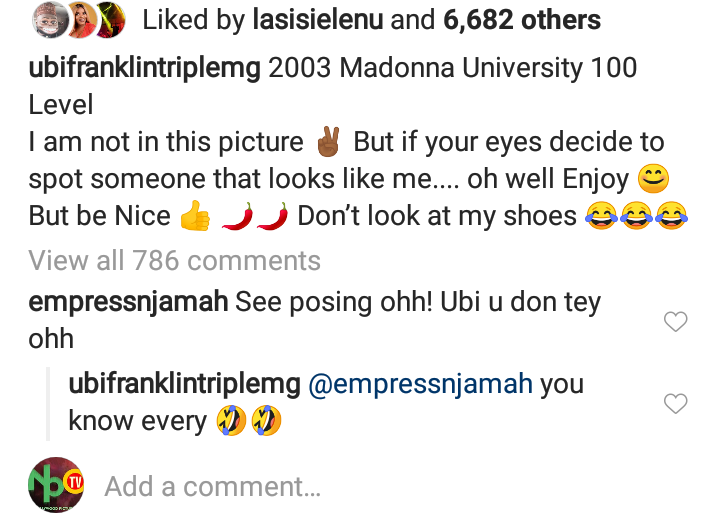Like the empressnjamah comment with the heart
Viewport: 720px width, 513px height.
pyautogui.click(x=676, y=321)
